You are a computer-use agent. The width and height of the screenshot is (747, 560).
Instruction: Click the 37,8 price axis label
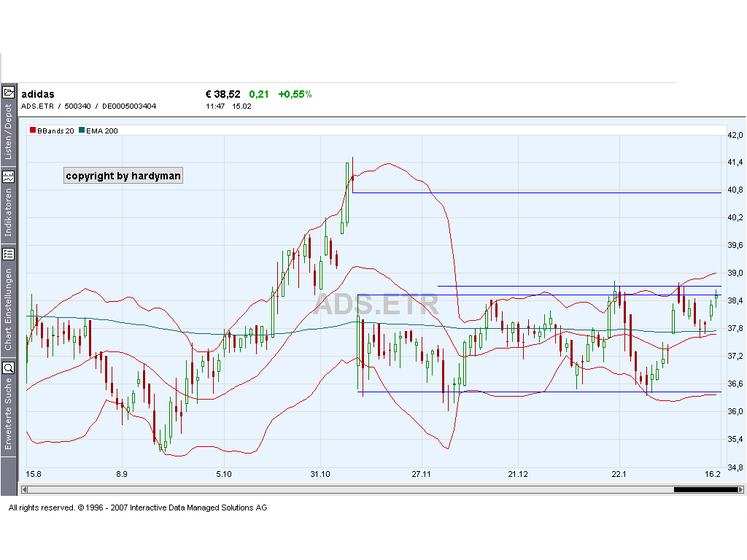tap(735, 328)
